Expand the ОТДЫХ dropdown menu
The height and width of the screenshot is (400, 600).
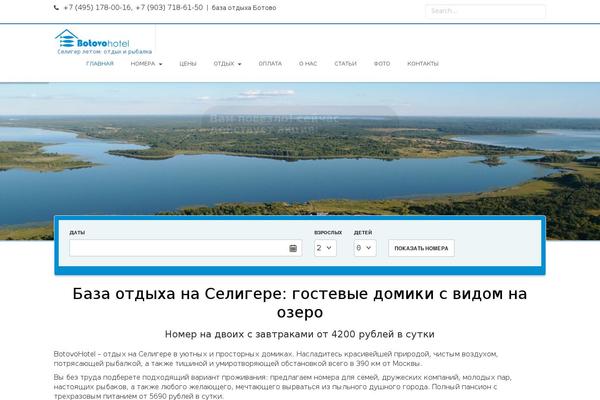click(227, 64)
